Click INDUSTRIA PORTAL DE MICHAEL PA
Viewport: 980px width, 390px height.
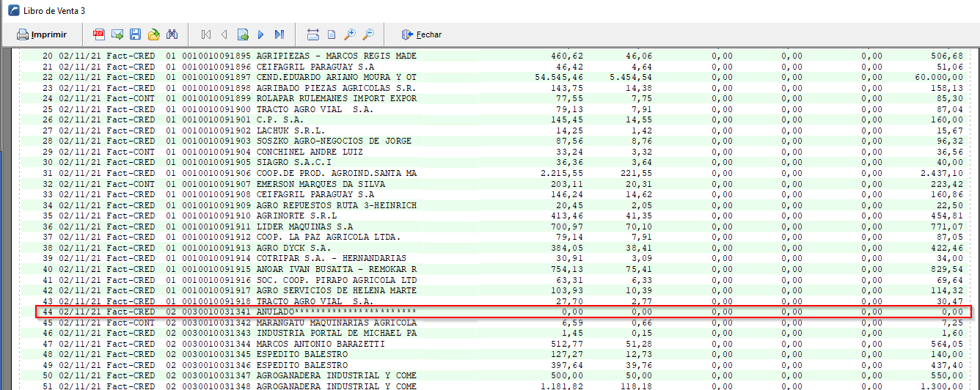click(x=337, y=333)
